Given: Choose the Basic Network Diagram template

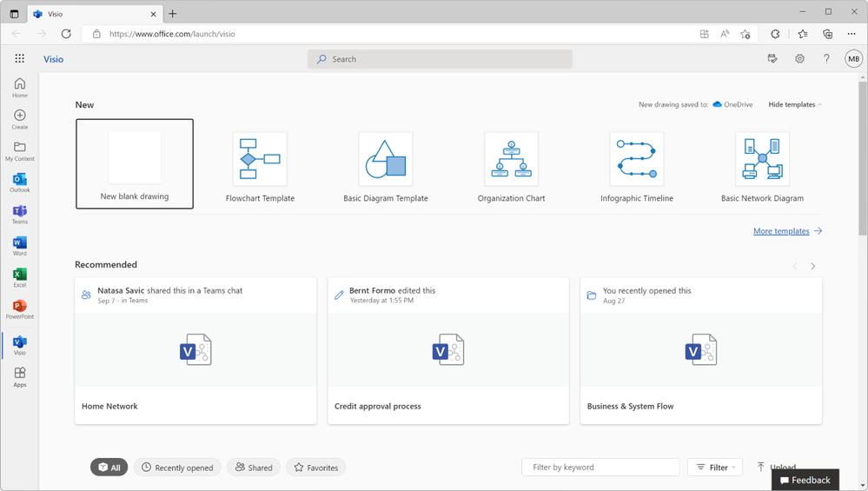Looking at the screenshot, I should 762,167.
